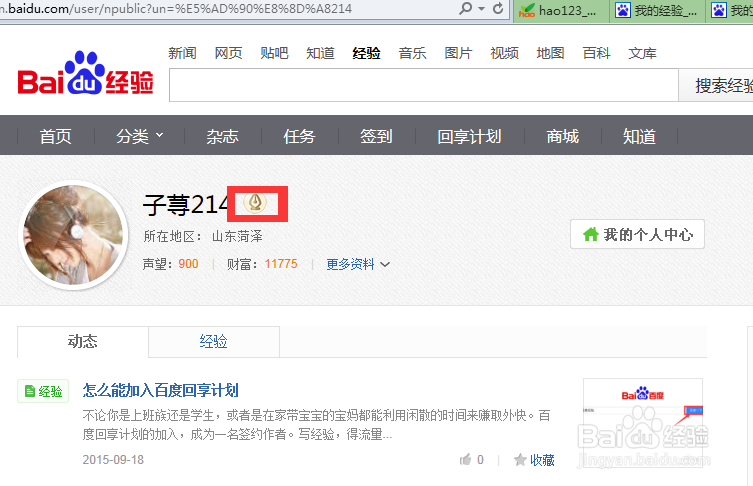Open 任务 in navigation bar
Image resolution: width=753 pixels, height=486 pixels.
(x=299, y=136)
